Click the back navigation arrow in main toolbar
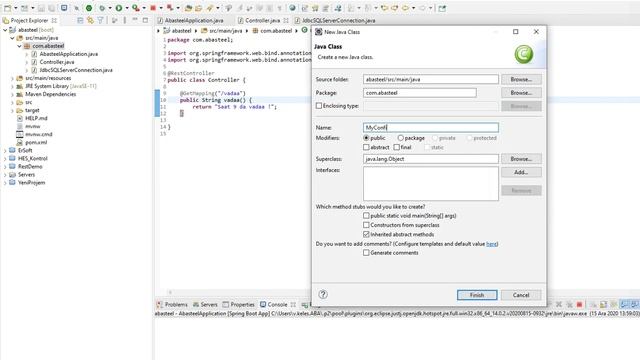 point(405,8)
